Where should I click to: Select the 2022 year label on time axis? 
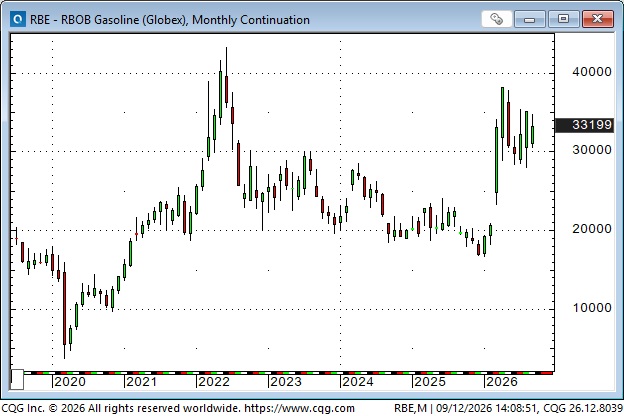point(214,382)
